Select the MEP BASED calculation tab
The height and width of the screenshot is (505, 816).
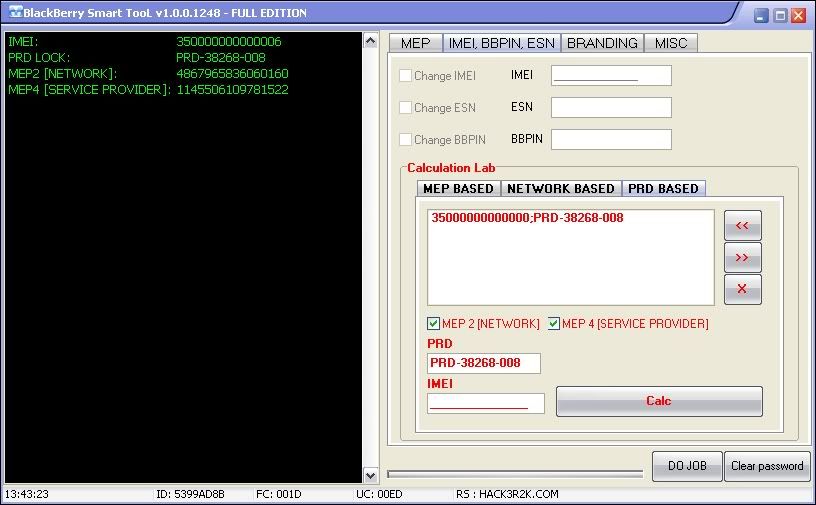coord(458,188)
